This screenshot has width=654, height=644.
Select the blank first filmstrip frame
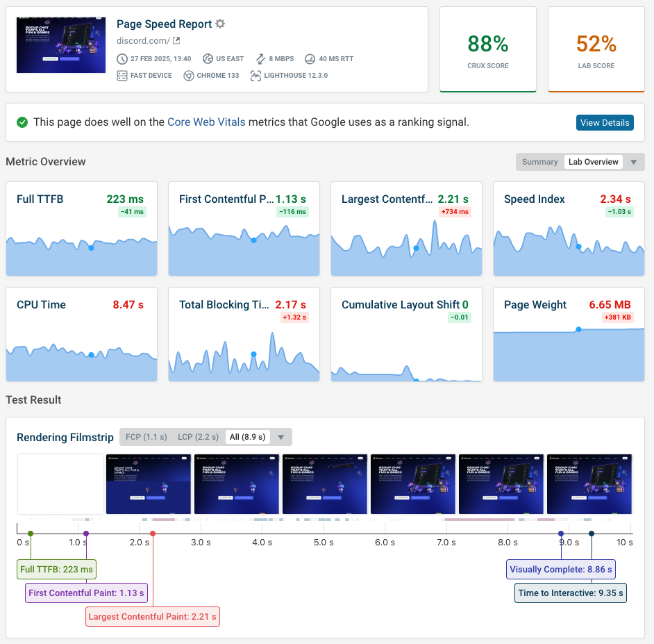pyautogui.click(x=60, y=484)
